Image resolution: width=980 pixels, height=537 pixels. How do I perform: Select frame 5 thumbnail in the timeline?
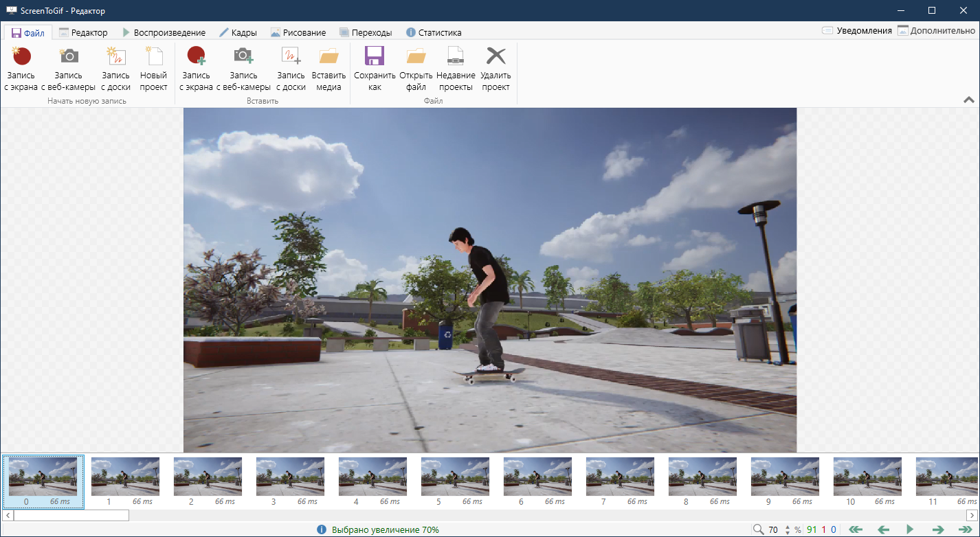pos(455,477)
